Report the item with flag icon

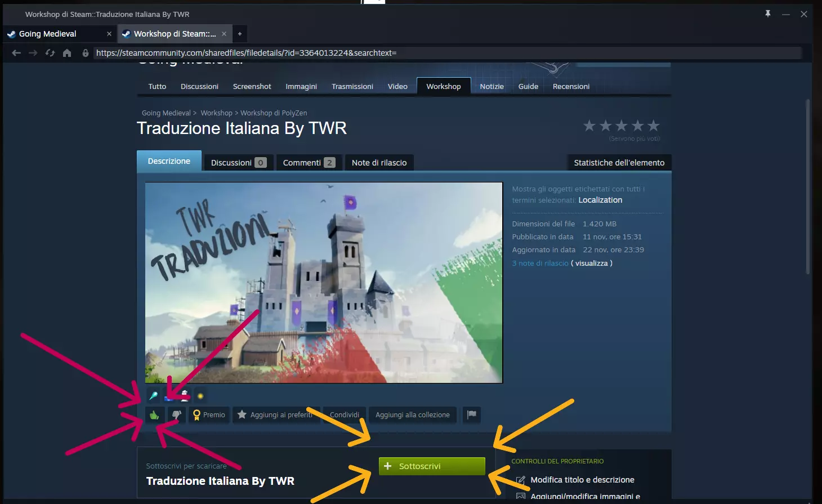472,415
